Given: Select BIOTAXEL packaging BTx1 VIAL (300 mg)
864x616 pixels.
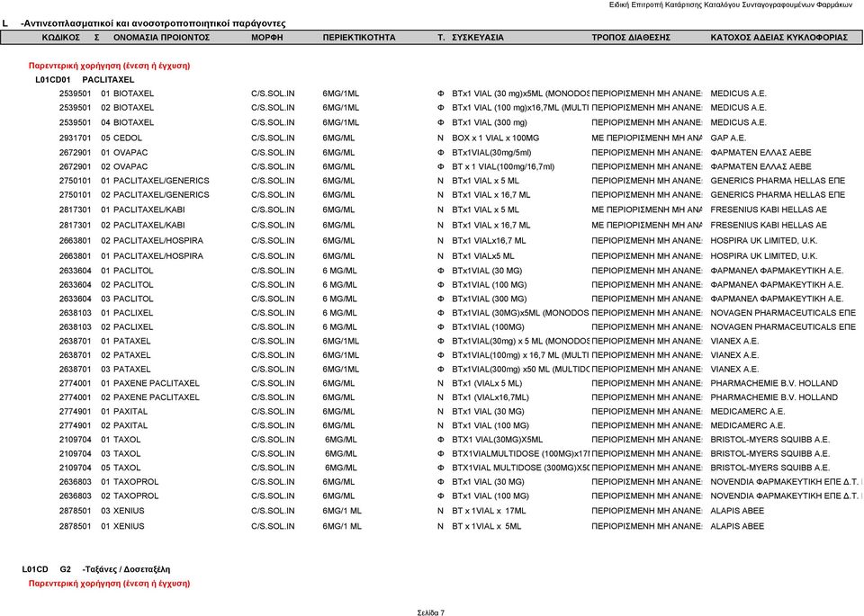Looking at the screenshot, I should 490,123.
